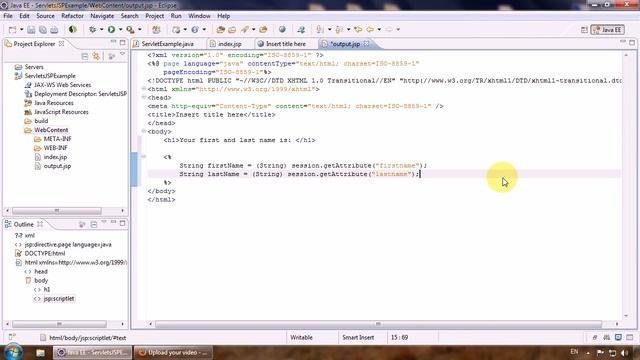640x360 pixels.
Task: Click the Debug bug toolbar icon
Action: (93, 29)
